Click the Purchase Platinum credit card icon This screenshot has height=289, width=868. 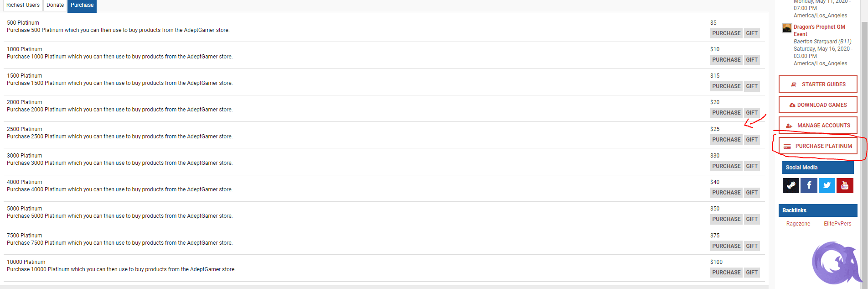tap(787, 147)
